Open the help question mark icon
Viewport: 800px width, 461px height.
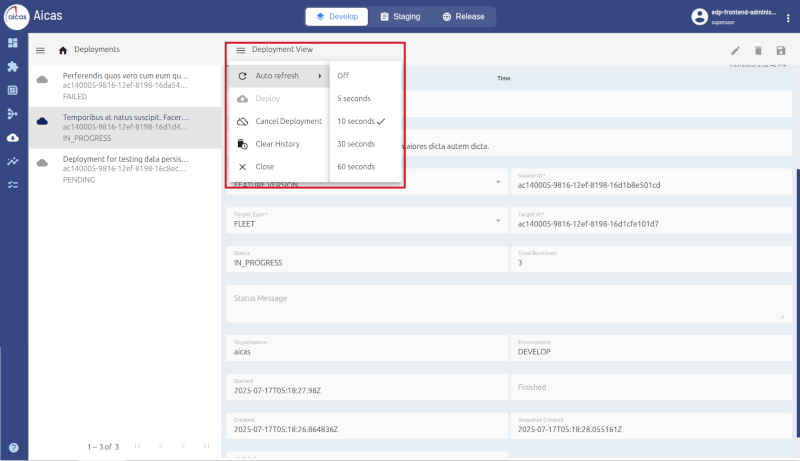point(13,448)
